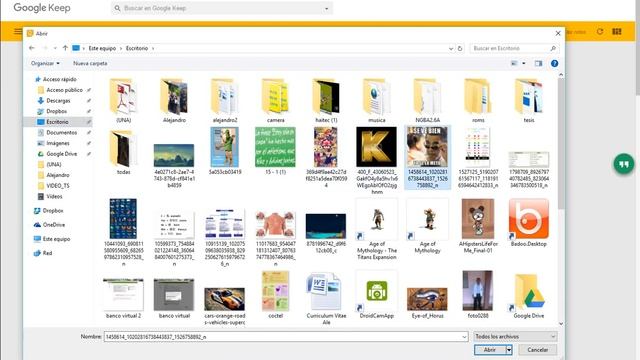Select Escritorio in sidebar
Screen dimensions: 640x360
[57, 122]
